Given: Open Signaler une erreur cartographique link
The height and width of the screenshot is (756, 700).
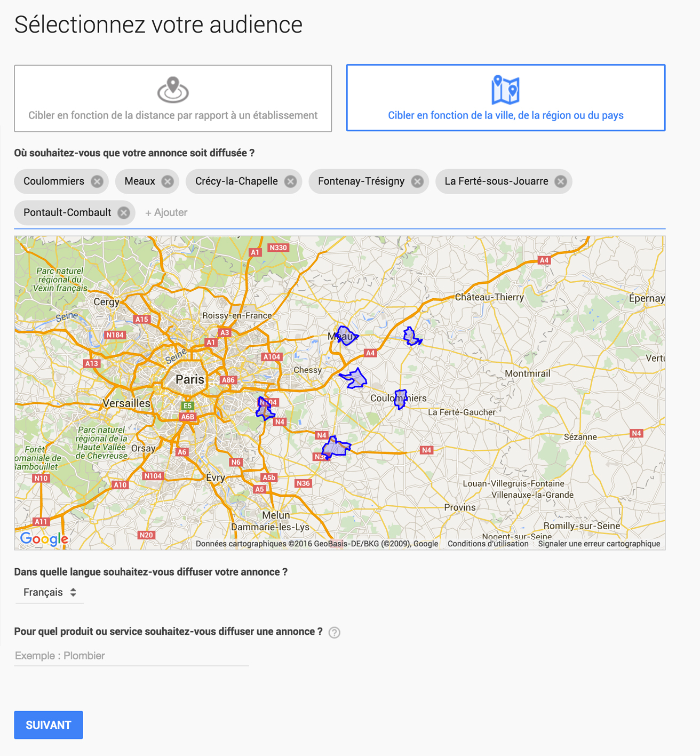Looking at the screenshot, I should [599, 544].
